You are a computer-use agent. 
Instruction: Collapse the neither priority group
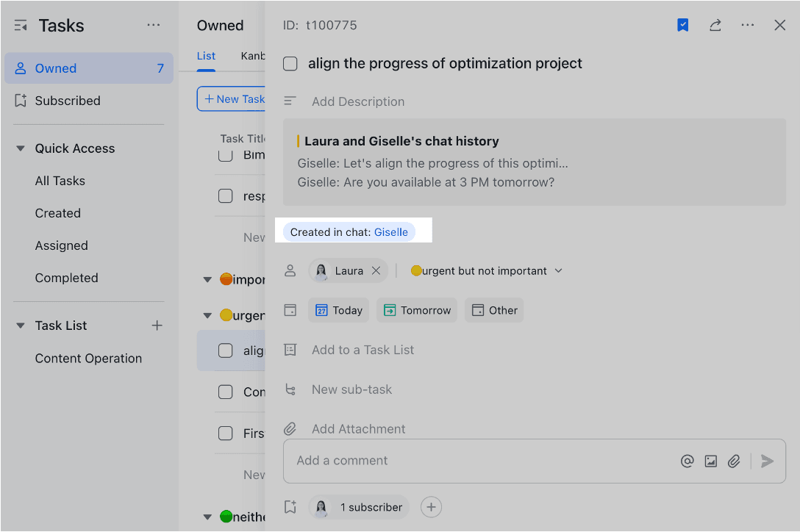pos(207,517)
